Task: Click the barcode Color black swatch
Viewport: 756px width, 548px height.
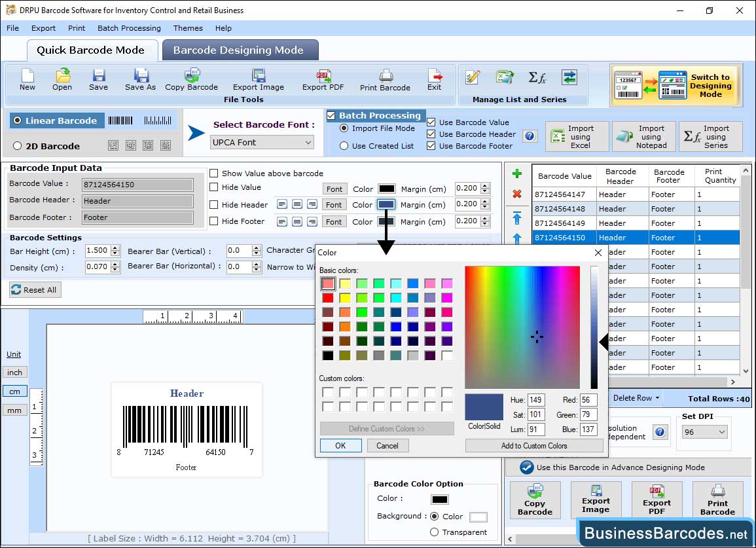Action: click(x=440, y=500)
